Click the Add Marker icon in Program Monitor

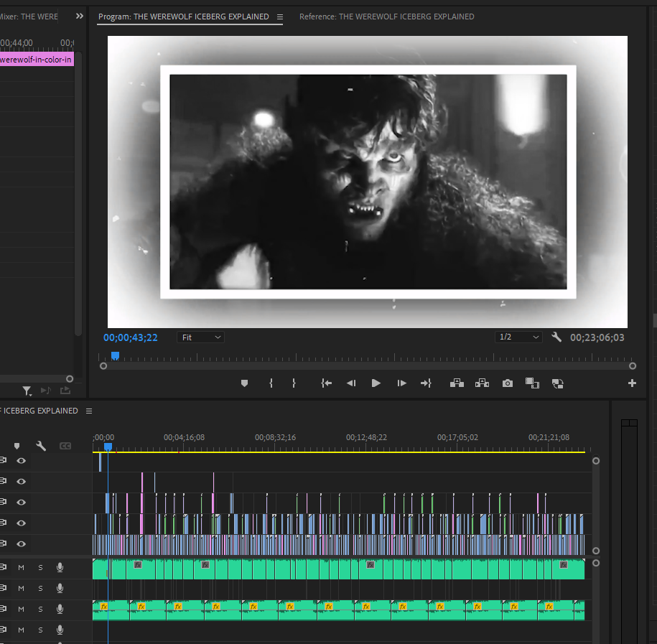click(x=244, y=383)
